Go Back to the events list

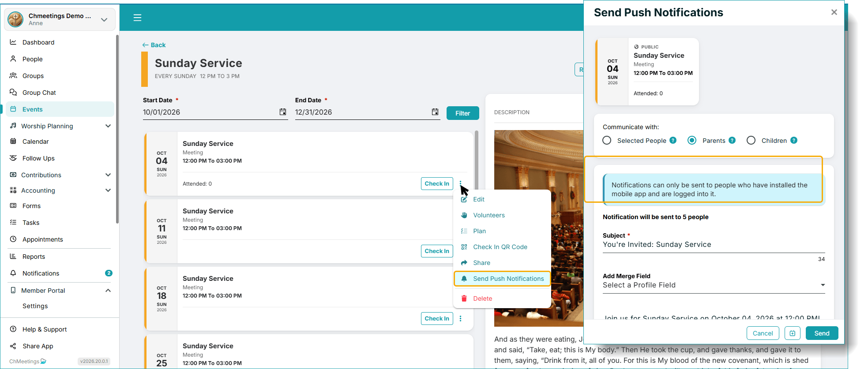[x=154, y=45]
